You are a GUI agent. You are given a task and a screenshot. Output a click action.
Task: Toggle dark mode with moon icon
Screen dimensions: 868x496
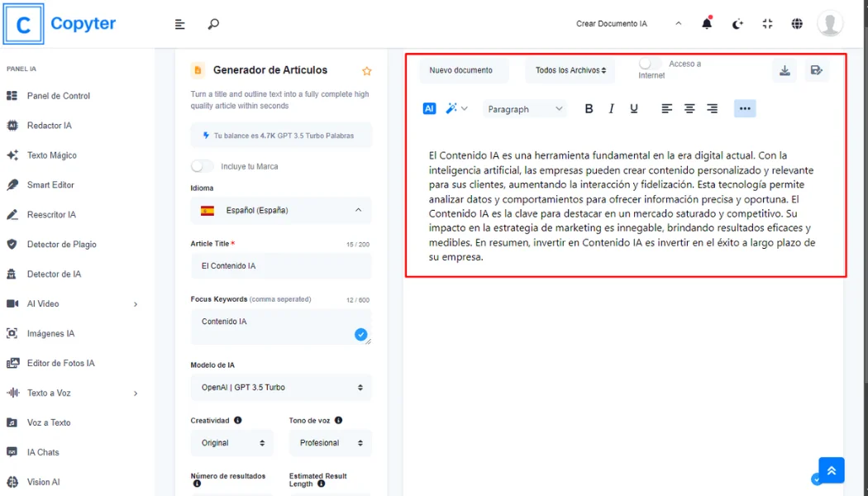(x=737, y=23)
